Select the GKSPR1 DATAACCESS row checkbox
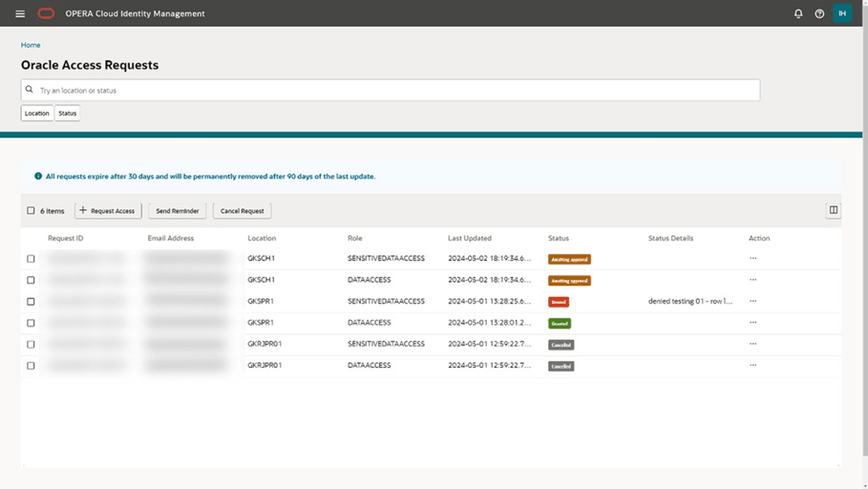The width and height of the screenshot is (868, 489). click(x=31, y=323)
